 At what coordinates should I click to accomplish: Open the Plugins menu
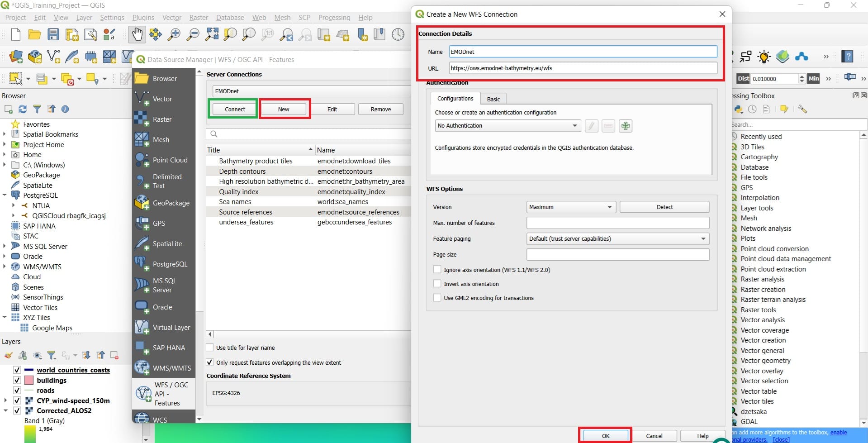click(x=143, y=18)
